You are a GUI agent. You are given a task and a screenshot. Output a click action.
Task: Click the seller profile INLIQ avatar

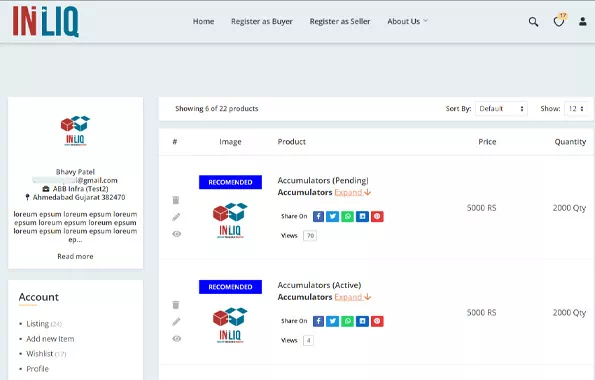(x=75, y=131)
